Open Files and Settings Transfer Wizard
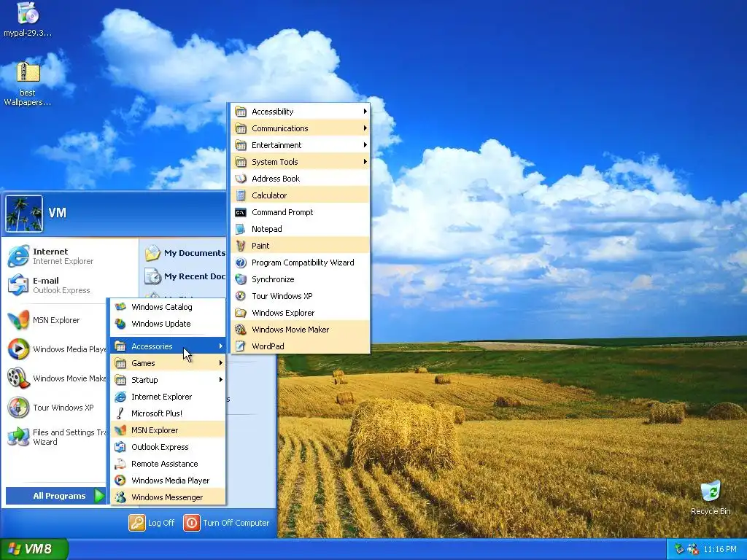747x560 pixels. point(56,437)
